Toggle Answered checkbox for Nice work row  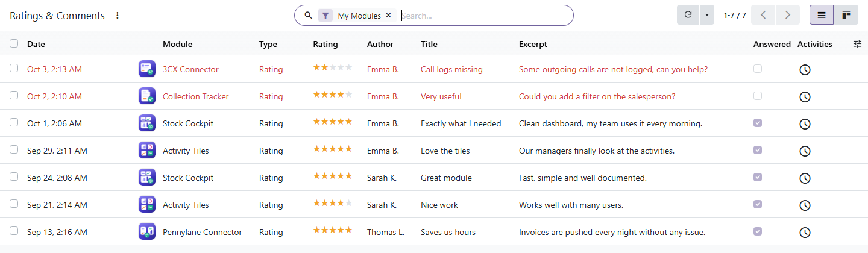click(758, 204)
